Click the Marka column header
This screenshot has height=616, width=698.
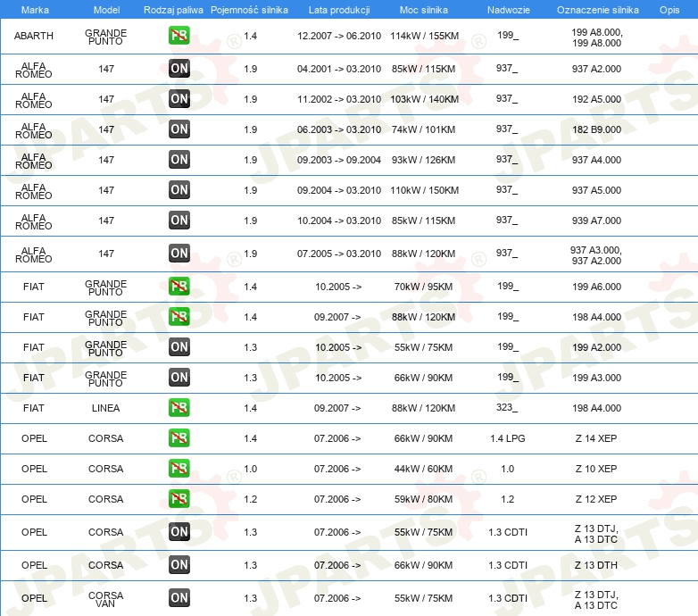(34, 10)
